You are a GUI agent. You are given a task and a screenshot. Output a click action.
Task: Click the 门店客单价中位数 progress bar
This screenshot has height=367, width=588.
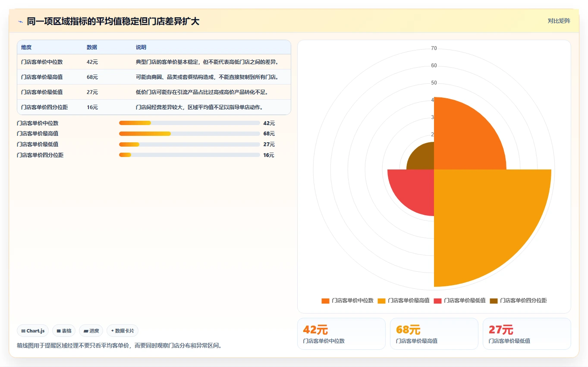189,123
